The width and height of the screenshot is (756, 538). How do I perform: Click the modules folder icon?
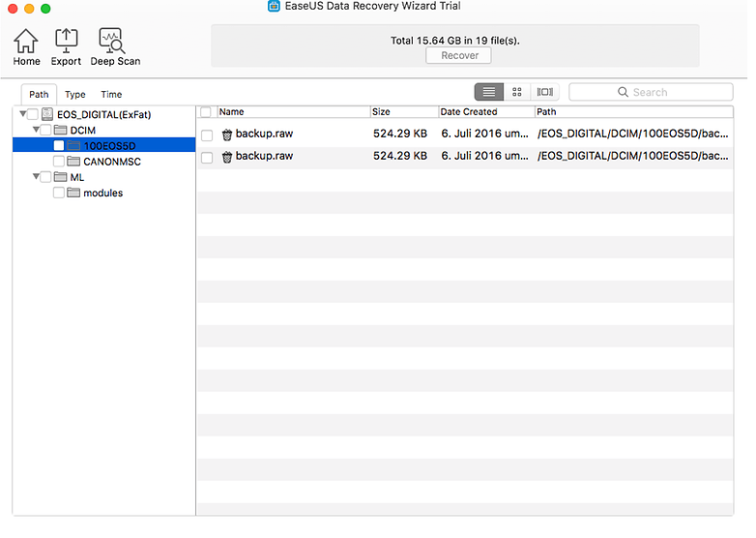73,193
